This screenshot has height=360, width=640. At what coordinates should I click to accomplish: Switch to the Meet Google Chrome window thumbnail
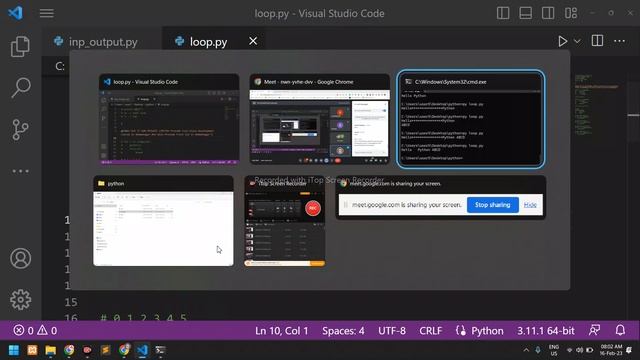click(x=320, y=119)
